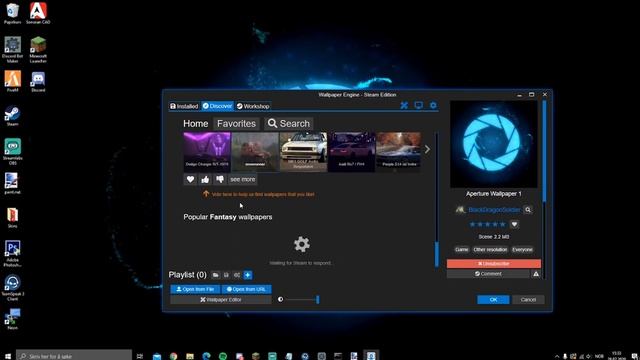Screen dimensions: 640x360
Task: Click the see more button
Action: click(x=242, y=179)
